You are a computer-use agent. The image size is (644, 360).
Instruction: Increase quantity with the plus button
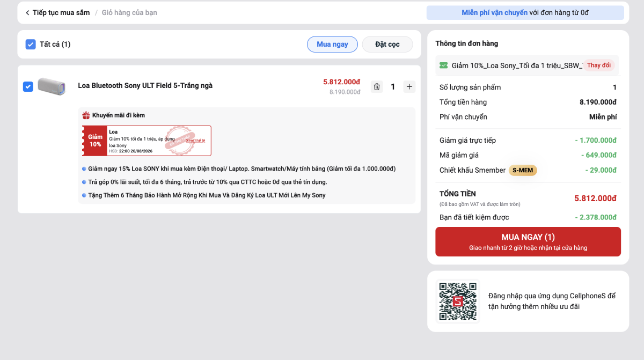[x=409, y=86]
